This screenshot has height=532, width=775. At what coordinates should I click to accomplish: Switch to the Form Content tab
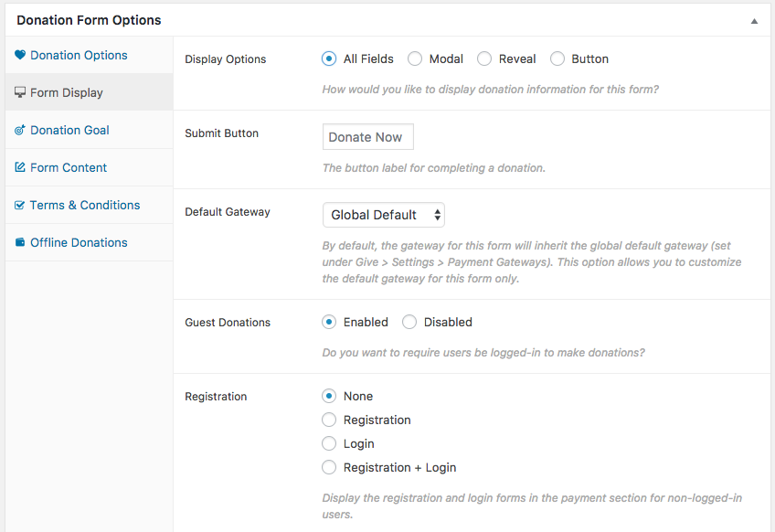(x=69, y=167)
